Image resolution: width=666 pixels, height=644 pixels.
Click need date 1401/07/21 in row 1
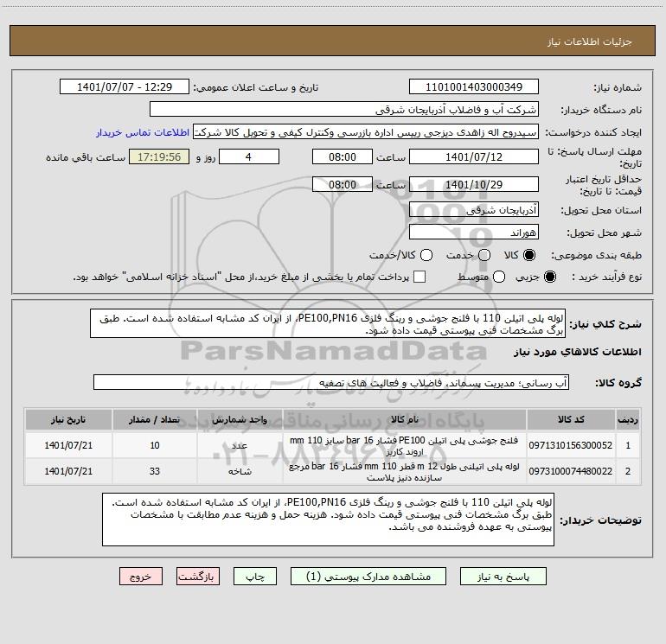click(x=68, y=445)
